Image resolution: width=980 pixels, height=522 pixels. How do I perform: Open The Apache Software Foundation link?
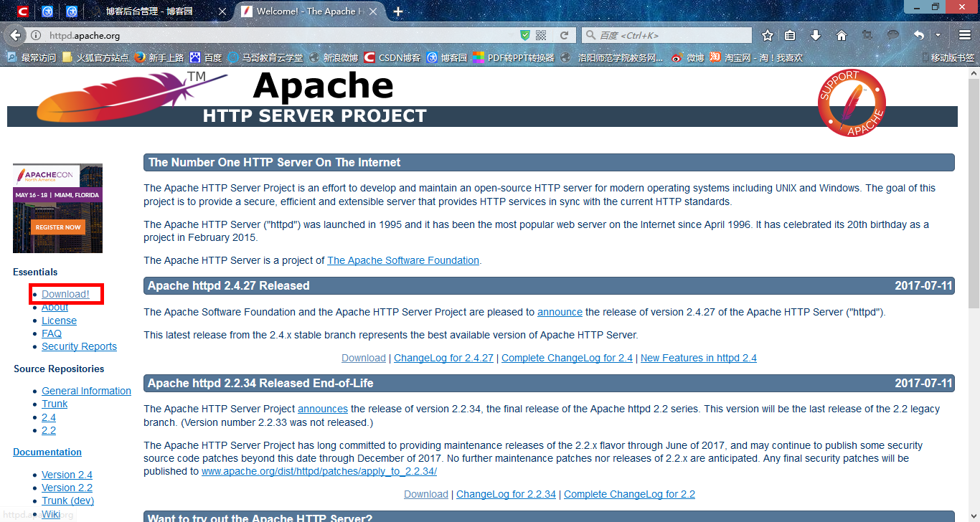pos(403,260)
